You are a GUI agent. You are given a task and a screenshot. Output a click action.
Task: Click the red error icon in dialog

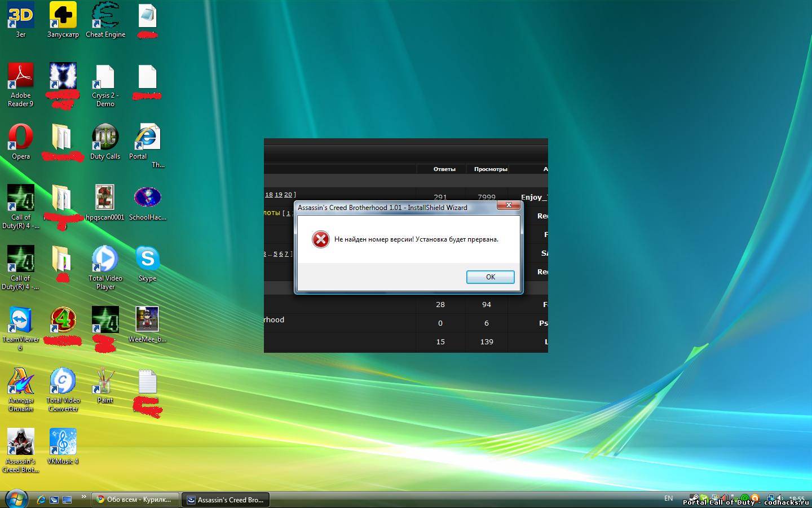pos(320,239)
